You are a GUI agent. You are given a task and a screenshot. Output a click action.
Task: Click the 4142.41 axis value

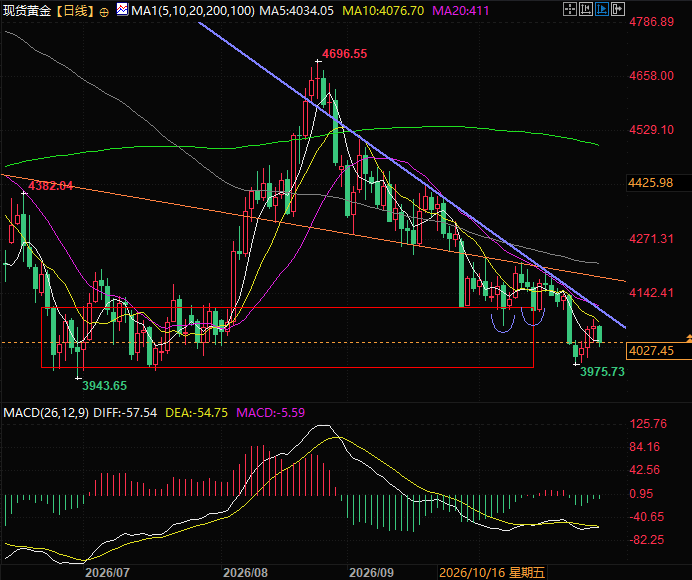click(651, 293)
